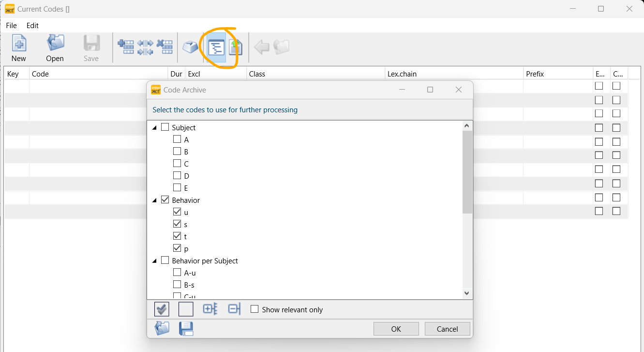644x352 pixels.
Task: Create a new code file with New
Action: tap(18, 48)
